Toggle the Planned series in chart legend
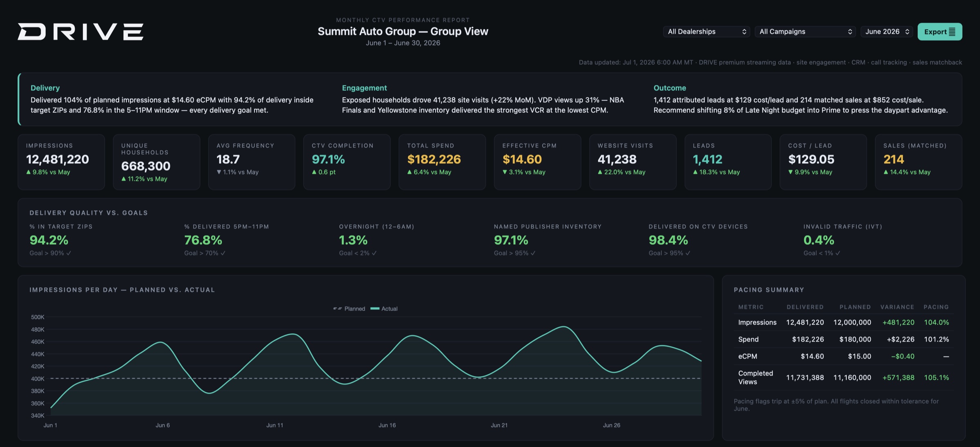 [x=349, y=308]
